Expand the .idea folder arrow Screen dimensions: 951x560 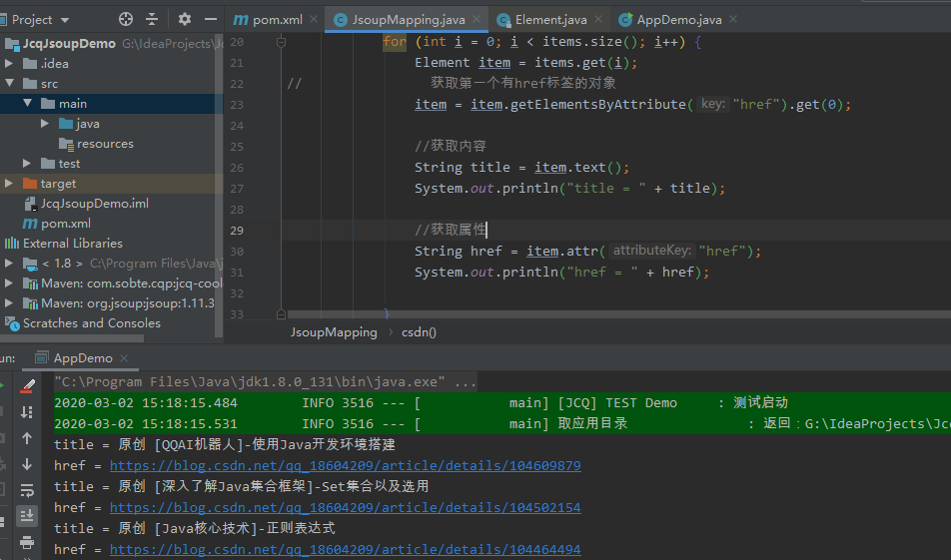point(9,63)
